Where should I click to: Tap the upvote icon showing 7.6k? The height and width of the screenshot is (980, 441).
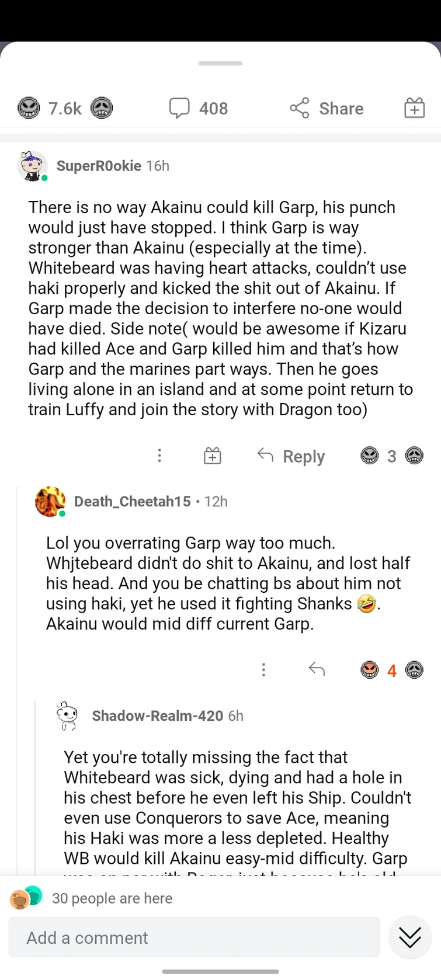29,108
